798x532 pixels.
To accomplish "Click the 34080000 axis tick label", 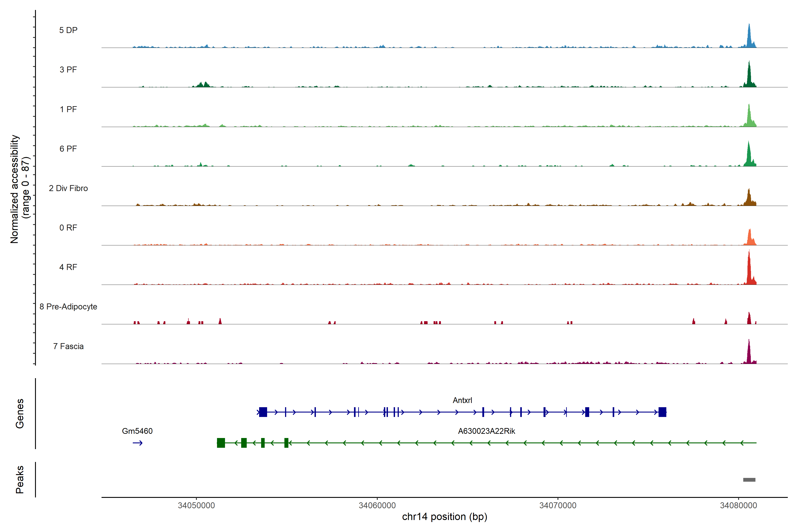I will click(738, 506).
